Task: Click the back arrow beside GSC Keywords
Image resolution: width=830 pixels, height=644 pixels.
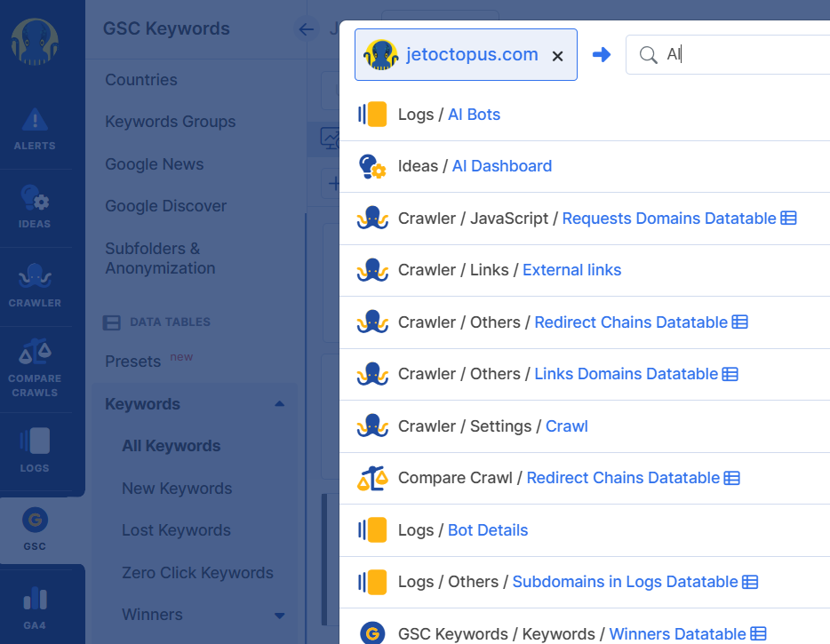Action: click(x=307, y=29)
